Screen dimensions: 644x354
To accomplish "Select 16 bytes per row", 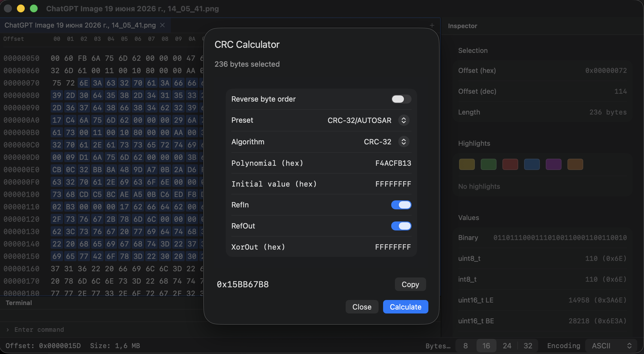I will coord(486,346).
